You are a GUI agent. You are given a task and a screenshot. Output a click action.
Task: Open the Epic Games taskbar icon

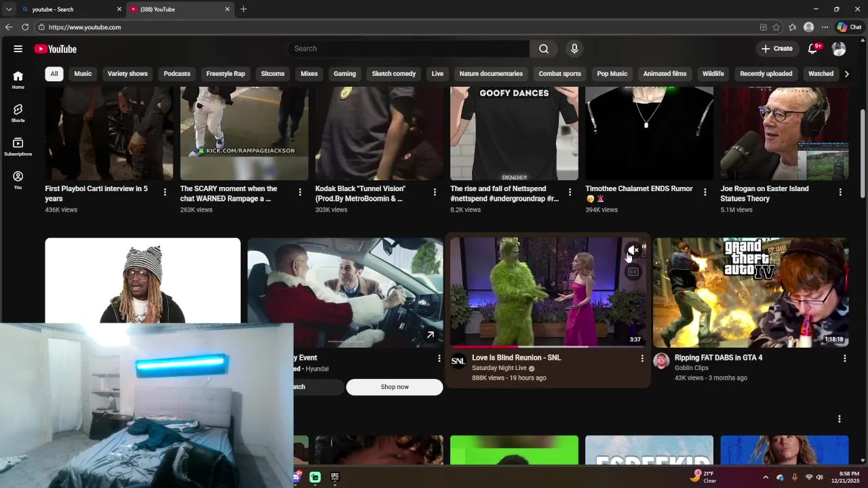334,476
